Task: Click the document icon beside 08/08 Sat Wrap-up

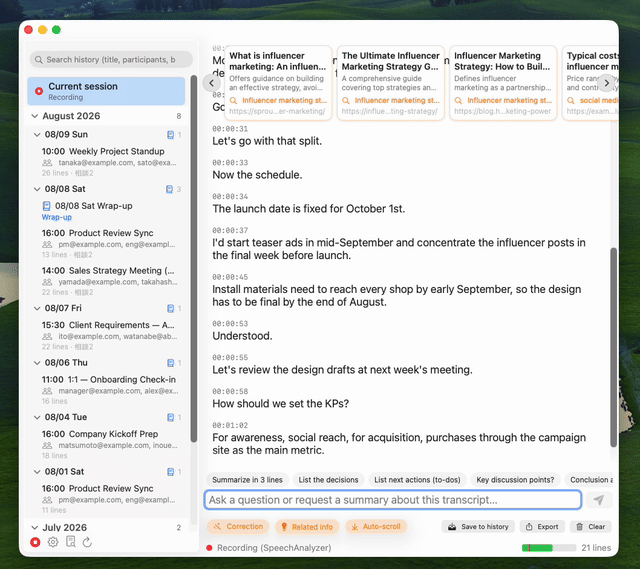Action: 47,206
